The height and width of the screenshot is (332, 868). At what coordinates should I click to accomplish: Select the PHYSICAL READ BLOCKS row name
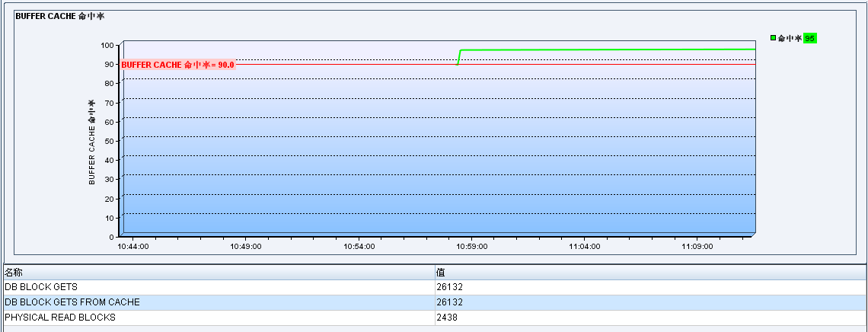click(x=60, y=318)
